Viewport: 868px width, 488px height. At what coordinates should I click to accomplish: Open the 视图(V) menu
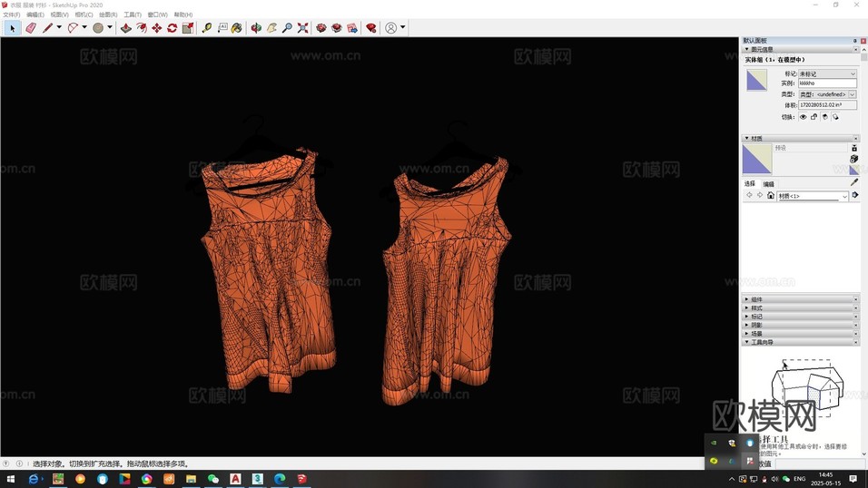click(x=59, y=15)
